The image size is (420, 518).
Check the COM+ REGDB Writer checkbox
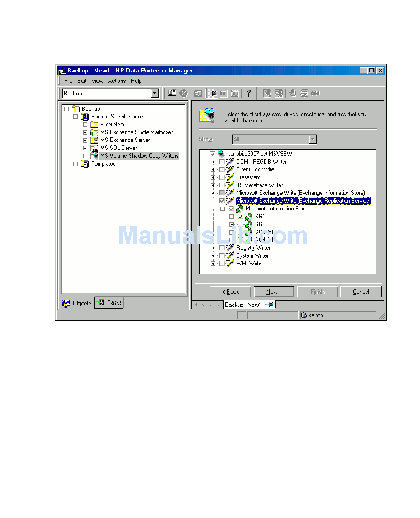pyautogui.click(x=222, y=162)
